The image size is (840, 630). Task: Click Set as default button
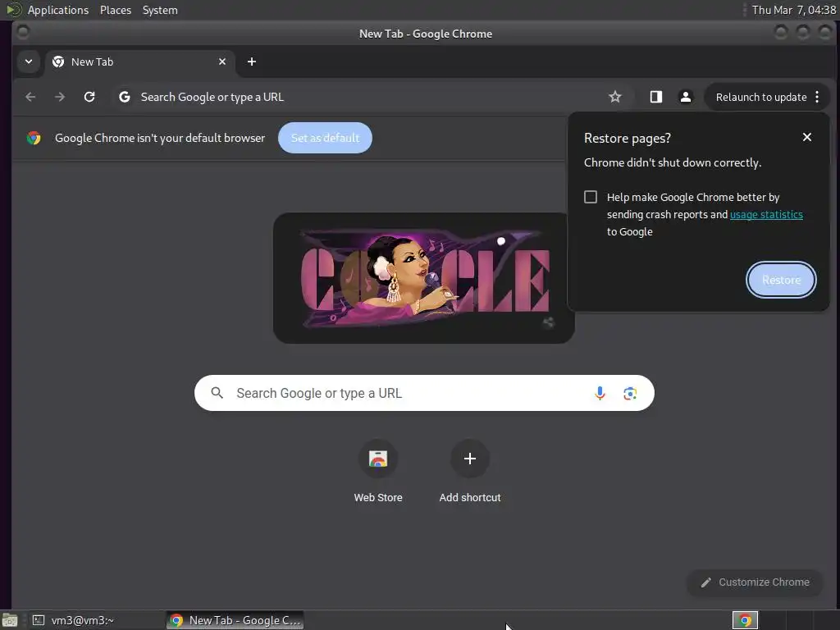325,138
